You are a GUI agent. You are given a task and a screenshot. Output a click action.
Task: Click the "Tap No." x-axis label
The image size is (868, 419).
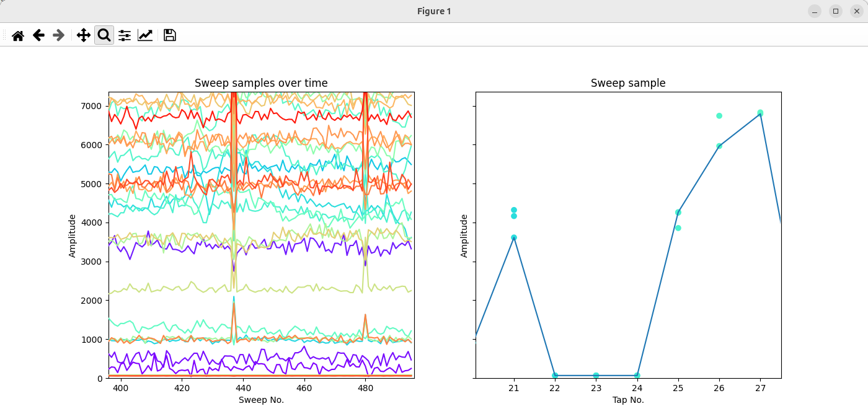pyautogui.click(x=628, y=400)
